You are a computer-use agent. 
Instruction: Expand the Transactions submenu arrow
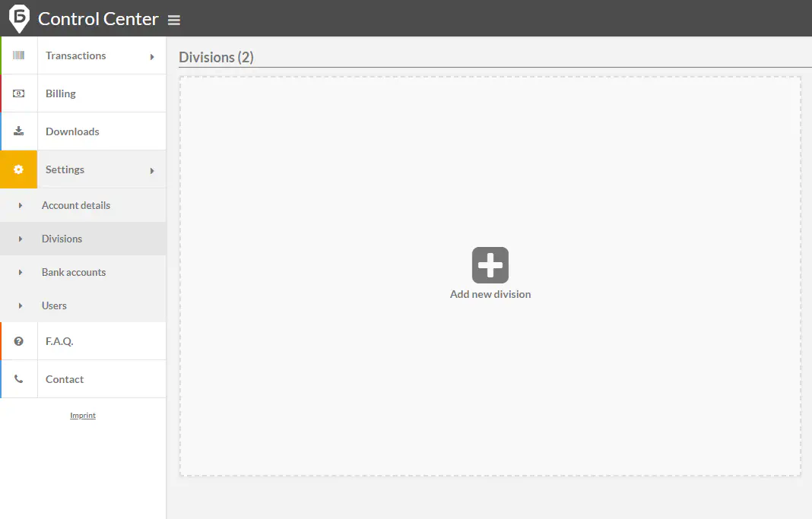click(x=152, y=57)
